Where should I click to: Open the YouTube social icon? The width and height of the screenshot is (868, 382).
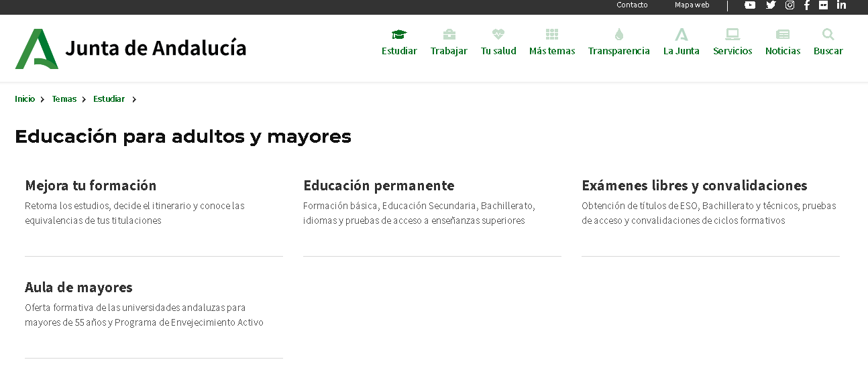(x=750, y=5)
